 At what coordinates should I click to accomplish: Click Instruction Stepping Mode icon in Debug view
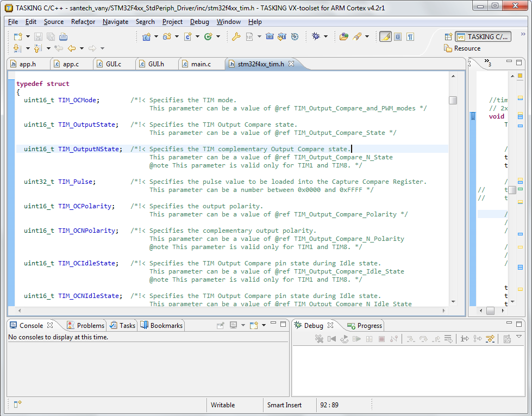(x=465, y=339)
